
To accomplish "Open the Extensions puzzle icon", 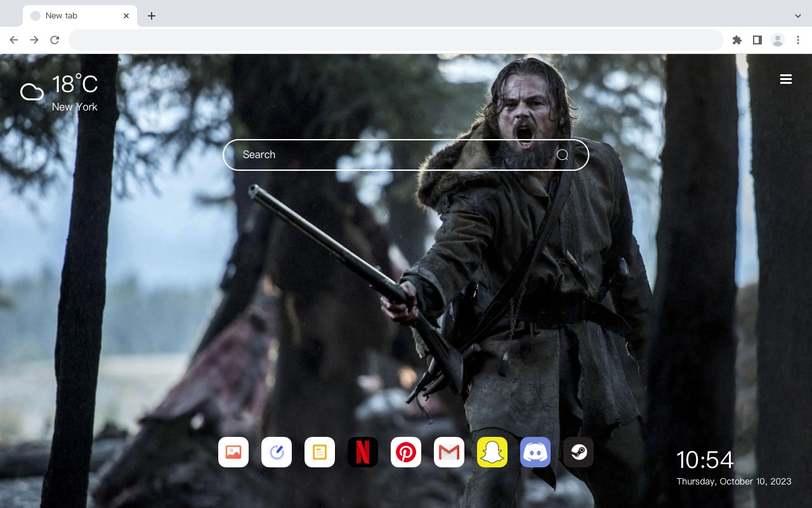I will coord(737,40).
